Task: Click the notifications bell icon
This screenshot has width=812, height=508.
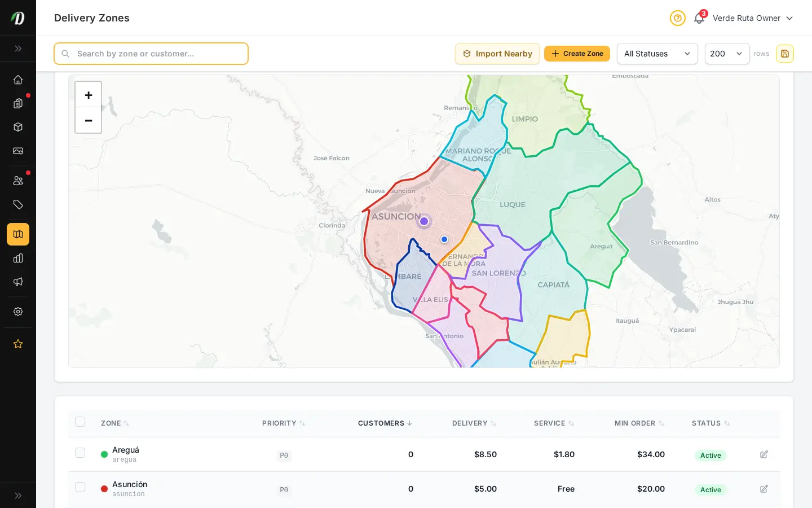Action: [699, 18]
